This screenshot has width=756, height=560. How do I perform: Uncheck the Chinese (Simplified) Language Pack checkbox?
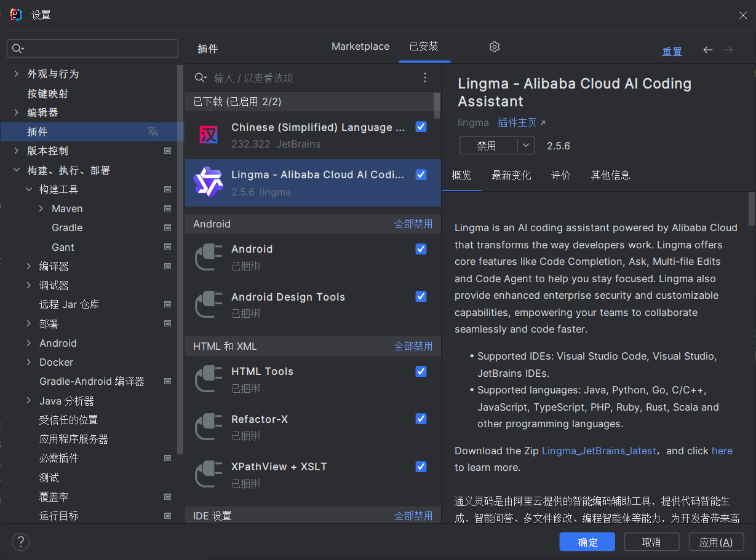pyautogui.click(x=421, y=127)
